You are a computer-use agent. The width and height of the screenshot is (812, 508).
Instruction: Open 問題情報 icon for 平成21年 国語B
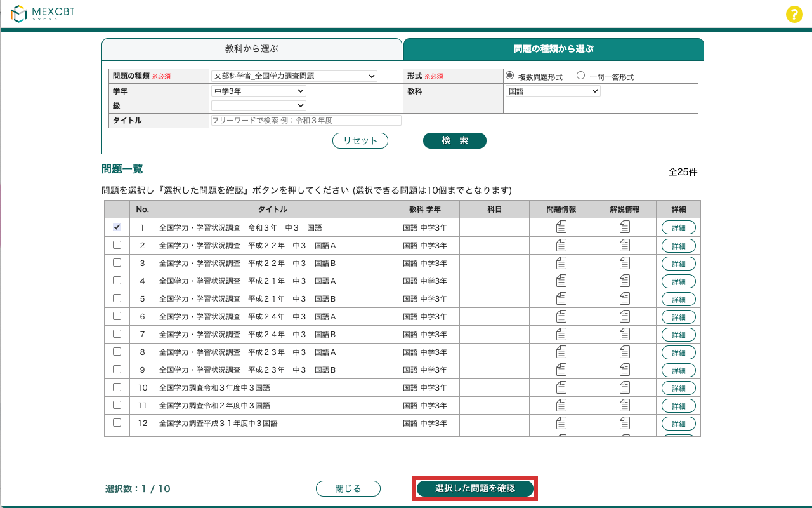click(561, 298)
